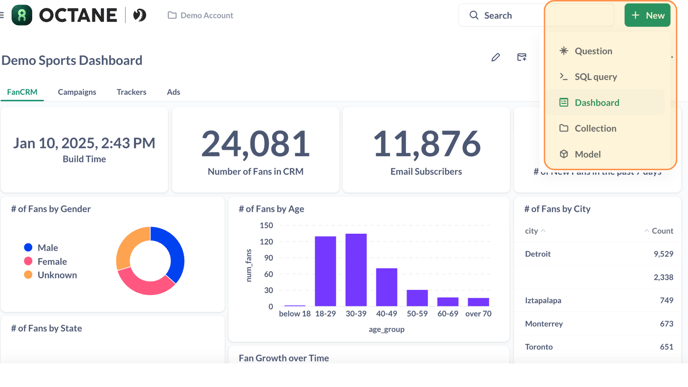
Task: Click the 60-69 age group bar
Action: (448, 302)
